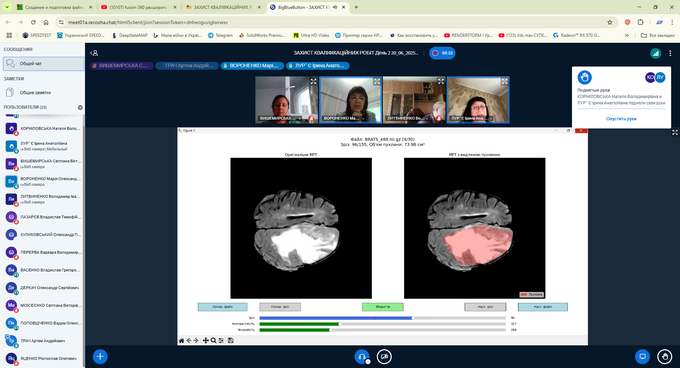
Task: Select ВИШЕМИРСЬКА talking indicator pill
Action: click(121, 66)
